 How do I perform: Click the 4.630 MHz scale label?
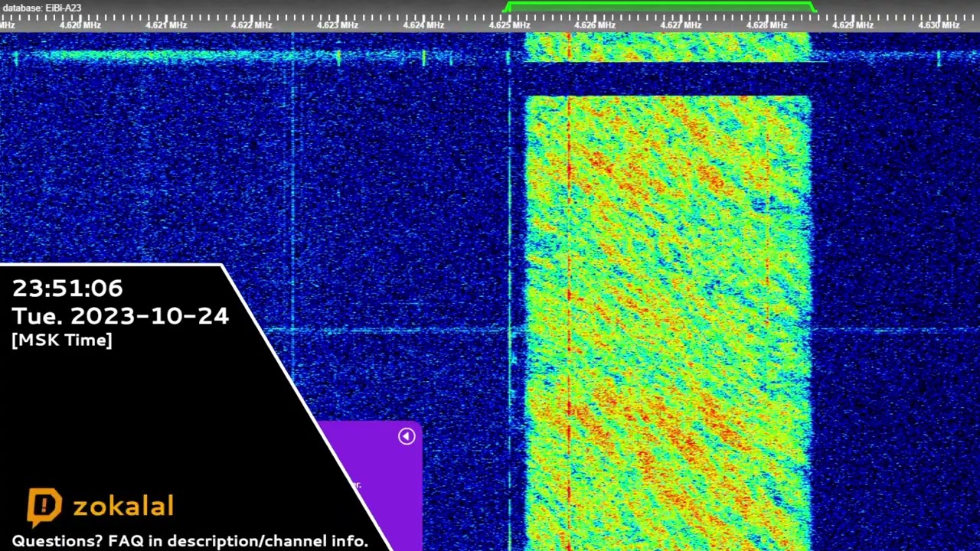(939, 25)
